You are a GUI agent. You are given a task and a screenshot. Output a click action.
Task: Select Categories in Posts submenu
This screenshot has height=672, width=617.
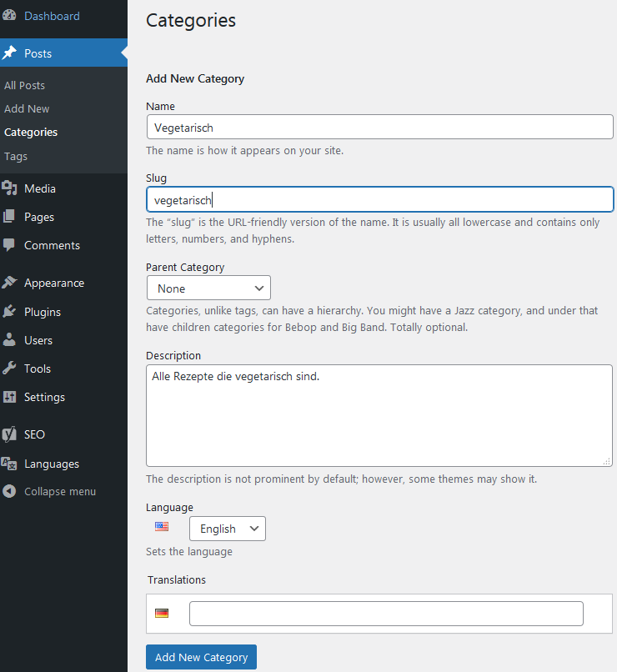[x=31, y=132]
